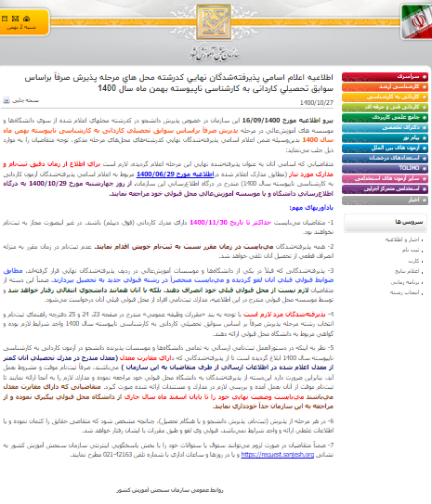Click the نسخه چاپی print version link
The height and width of the screenshot is (504, 432).
[x=25, y=100]
